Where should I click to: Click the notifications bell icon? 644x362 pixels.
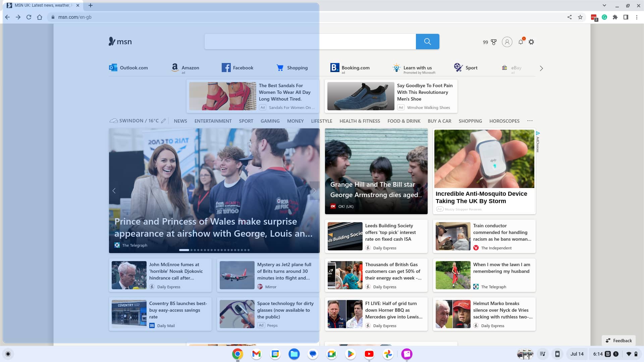click(521, 42)
